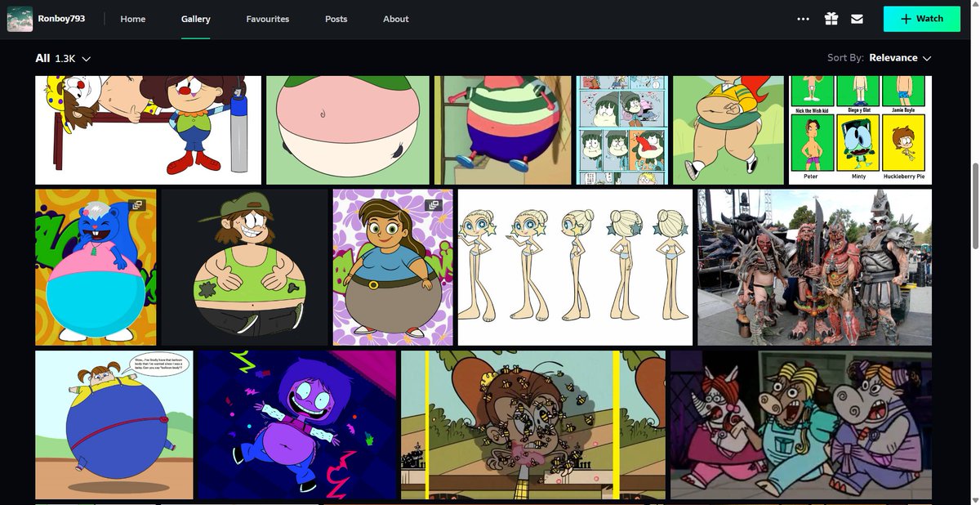Open the striped sweater round character thumbnail
980x505 pixels.
point(503,130)
